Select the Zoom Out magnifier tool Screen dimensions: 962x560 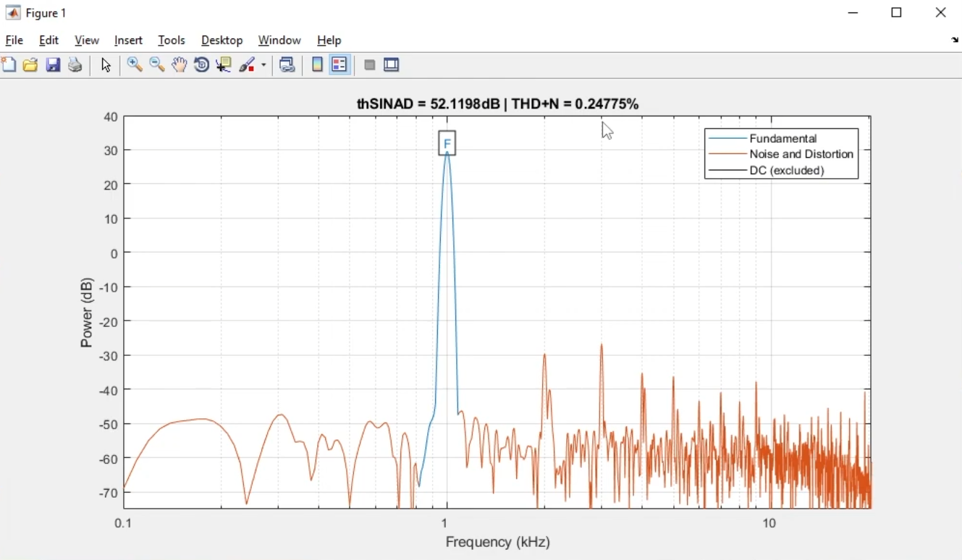point(157,65)
